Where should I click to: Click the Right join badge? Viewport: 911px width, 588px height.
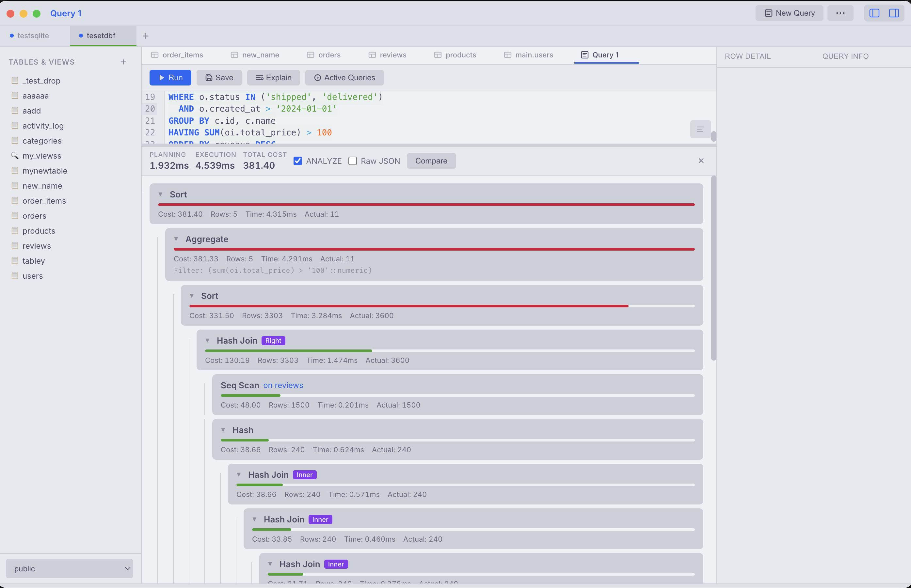point(273,341)
